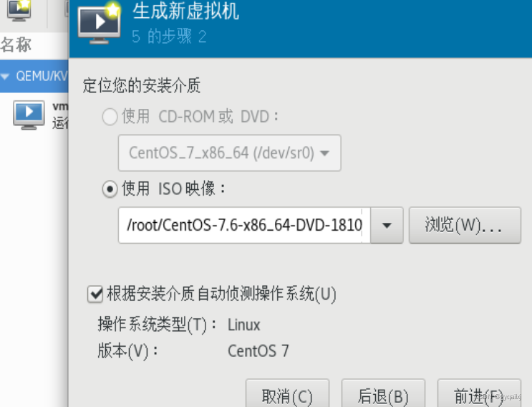Go back with the 后退(B) button

click(x=383, y=394)
